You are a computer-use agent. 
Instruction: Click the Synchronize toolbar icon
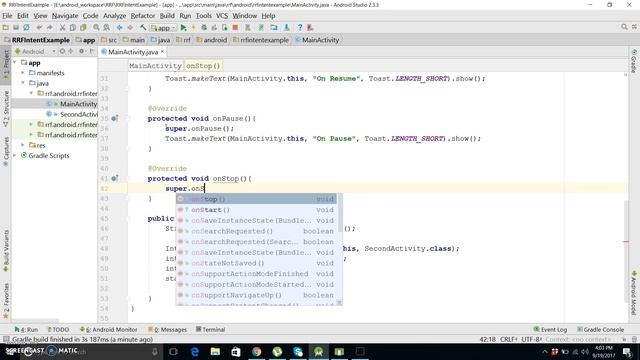[x=26, y=28]
